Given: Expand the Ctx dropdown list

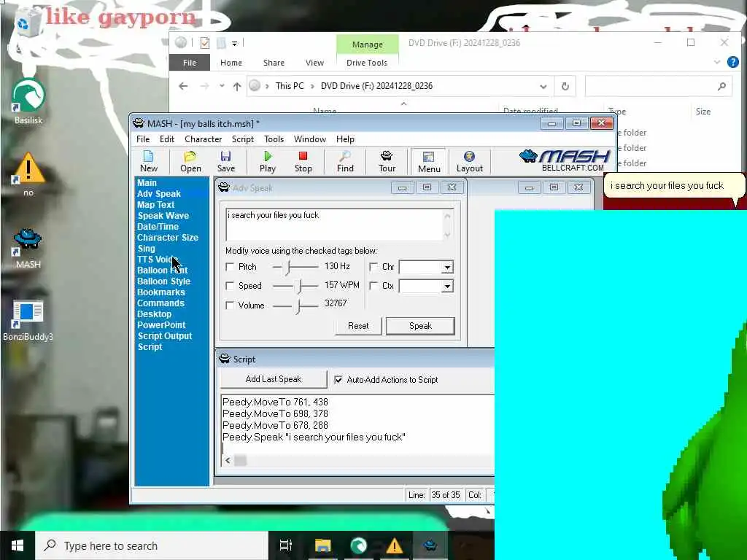Looking at the screenshot, I should coord(447,286).
